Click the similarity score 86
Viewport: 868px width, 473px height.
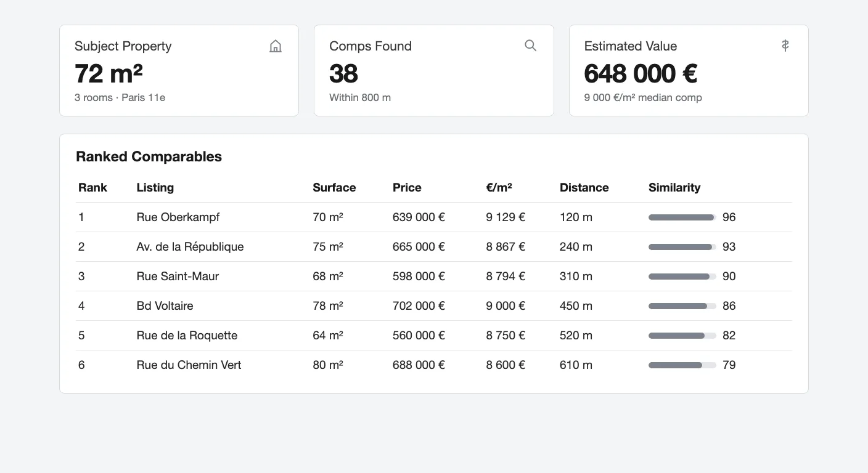pyautogui.click(x=729, y=306)
